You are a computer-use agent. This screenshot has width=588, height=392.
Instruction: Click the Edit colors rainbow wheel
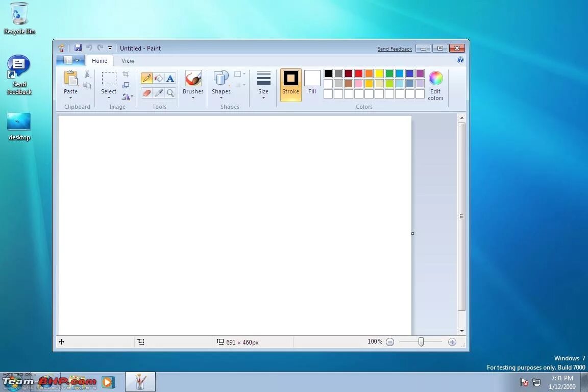pyautogui.click(x=436, y=78)
